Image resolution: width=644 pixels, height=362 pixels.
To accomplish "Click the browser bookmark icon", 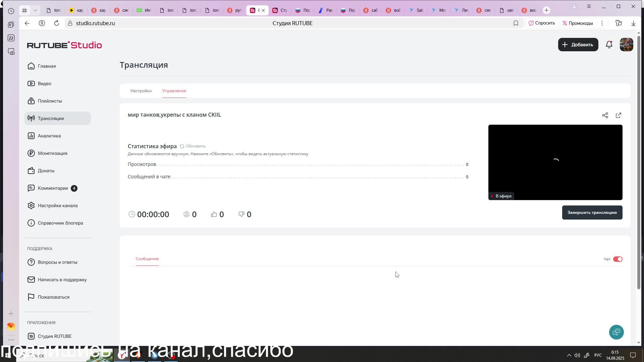I will click(x=516, y=23).
